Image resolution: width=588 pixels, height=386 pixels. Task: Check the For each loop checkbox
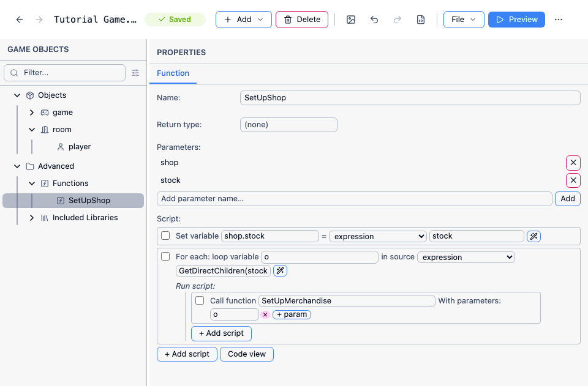click(x=165, y=256)
